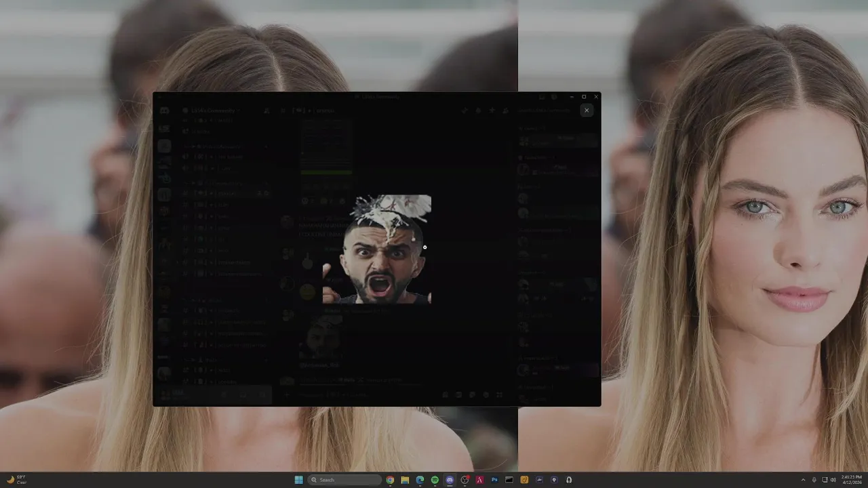Open OBS Studio from the taskbar
The image size is (868, 488).
[465, 480]
